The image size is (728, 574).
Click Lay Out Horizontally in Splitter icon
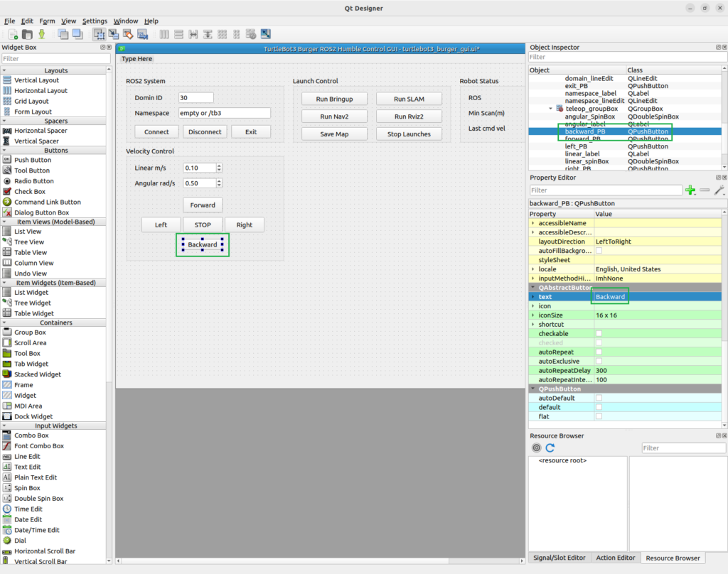coord(193,34)
